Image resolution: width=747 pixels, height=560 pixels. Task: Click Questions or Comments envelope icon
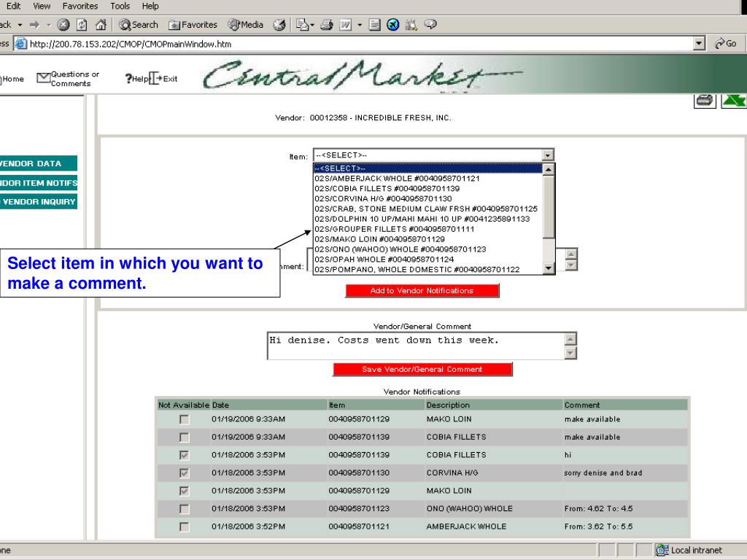click(43, 77)
